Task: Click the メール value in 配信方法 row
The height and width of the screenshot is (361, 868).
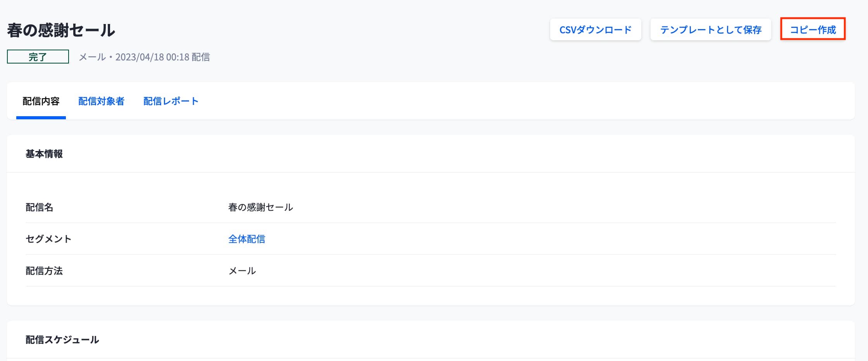Action: [242, 271]
